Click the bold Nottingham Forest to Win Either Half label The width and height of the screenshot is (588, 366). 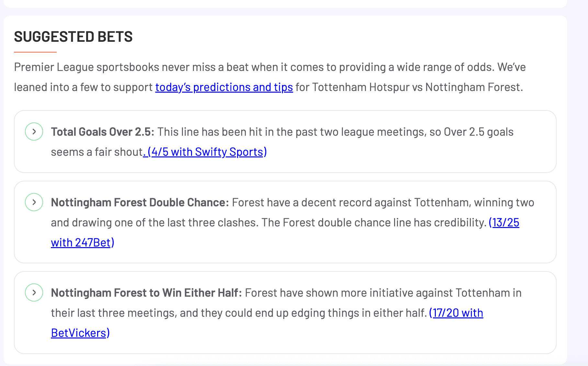[146, 293]
